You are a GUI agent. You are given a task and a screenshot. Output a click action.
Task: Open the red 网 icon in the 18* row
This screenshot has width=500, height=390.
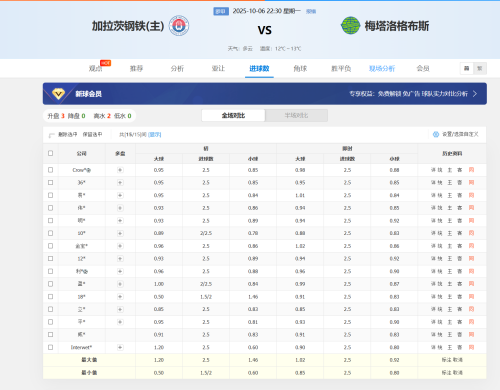471,297
